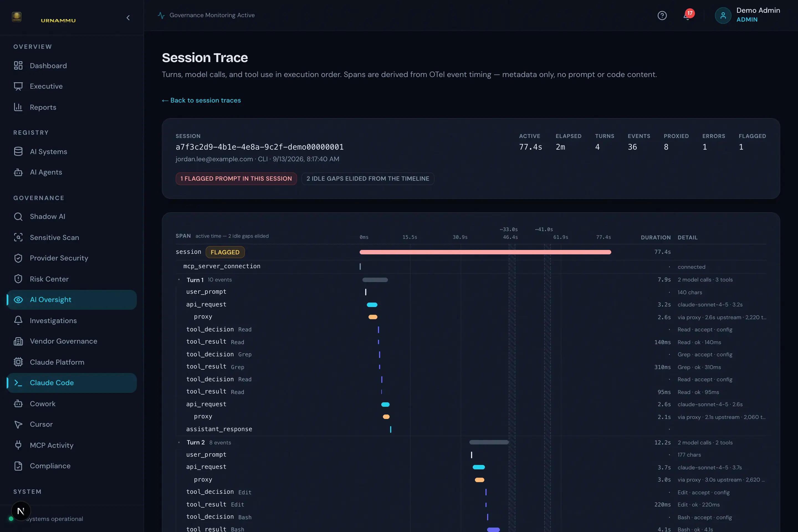Image resolution: width=798 pixels, height=532 pixels.
Task: Collapse the Turn 2 span group
Action: (179, 443)
